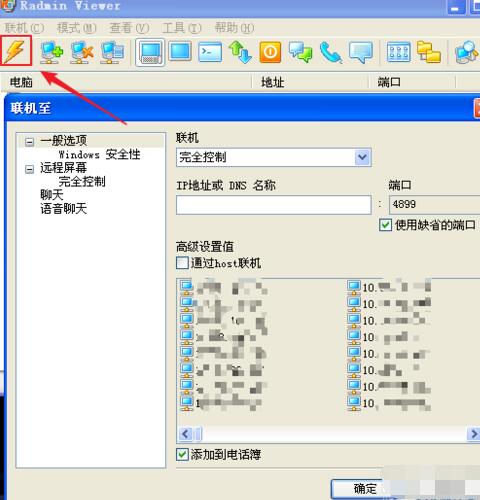Click the 确定 button
This screenshot has width=480, height=500.
[x=364, y=489]
